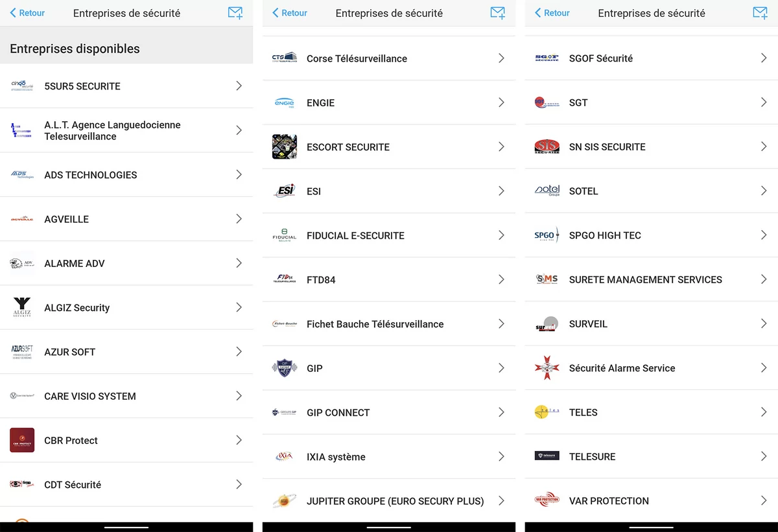Tap the ALGIZ Security logo icon
Screen dimensions: 778x532
tap(22, 307)
